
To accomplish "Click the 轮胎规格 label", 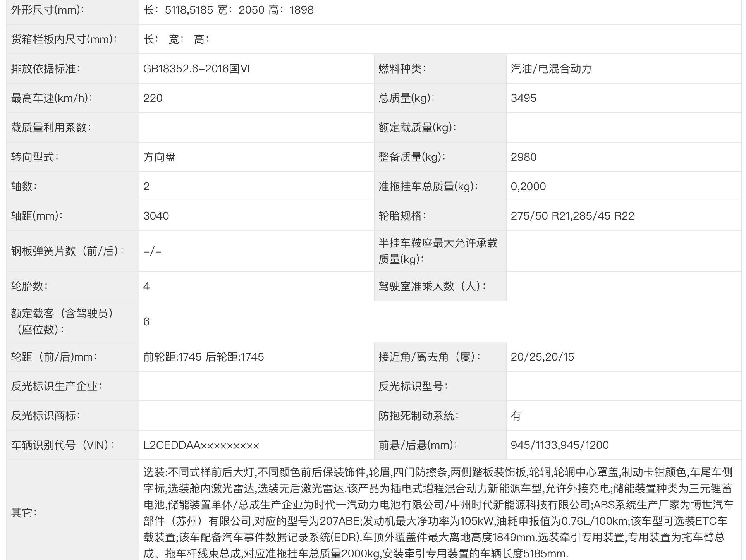I will [402, 216].
